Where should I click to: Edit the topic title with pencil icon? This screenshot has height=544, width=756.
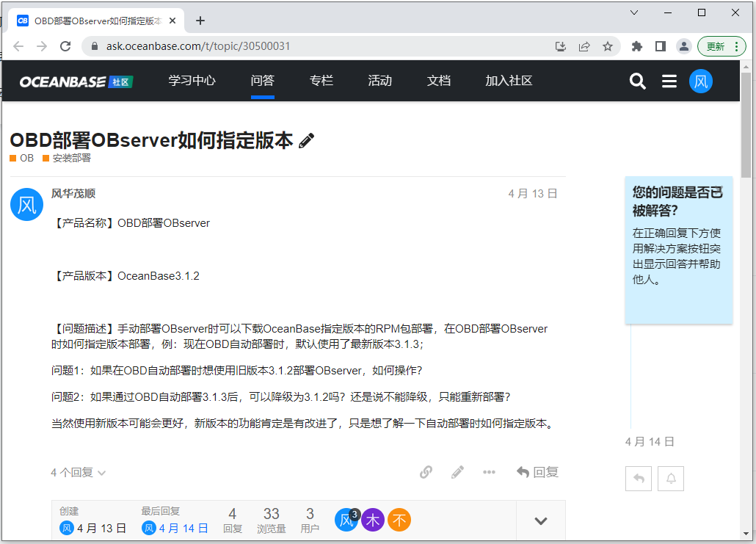click(x=306, y=141)
